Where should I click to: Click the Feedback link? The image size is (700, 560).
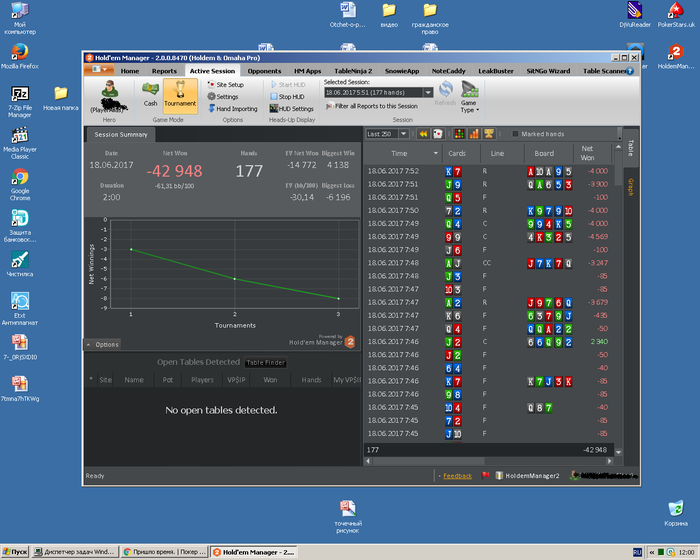(457, 476)
